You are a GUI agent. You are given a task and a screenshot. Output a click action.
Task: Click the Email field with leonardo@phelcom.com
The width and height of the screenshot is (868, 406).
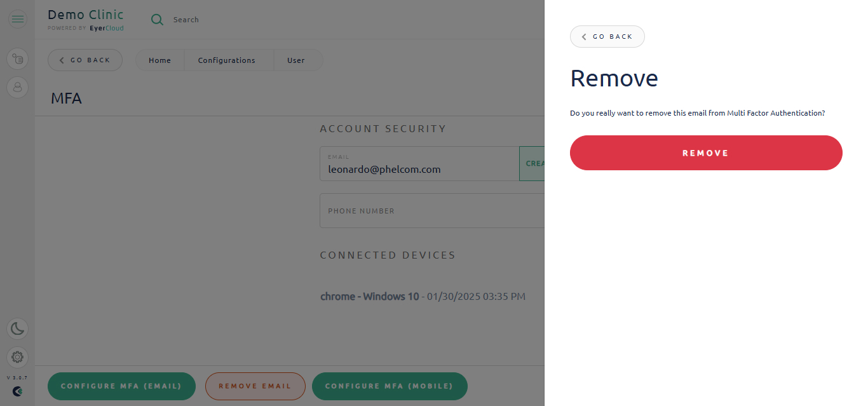click(x=419, y=164)
